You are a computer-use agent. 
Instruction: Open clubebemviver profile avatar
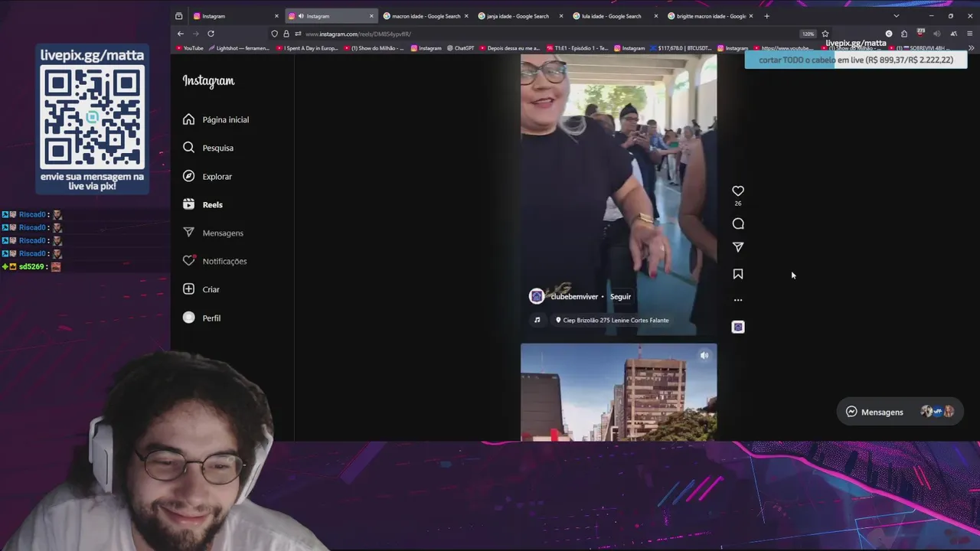click(537, 296)
